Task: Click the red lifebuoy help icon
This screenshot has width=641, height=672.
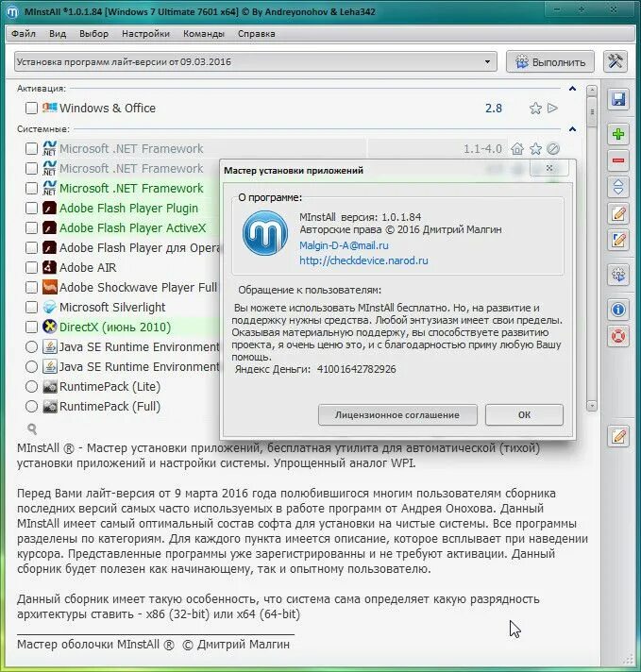Action: [x=617, y=336]
